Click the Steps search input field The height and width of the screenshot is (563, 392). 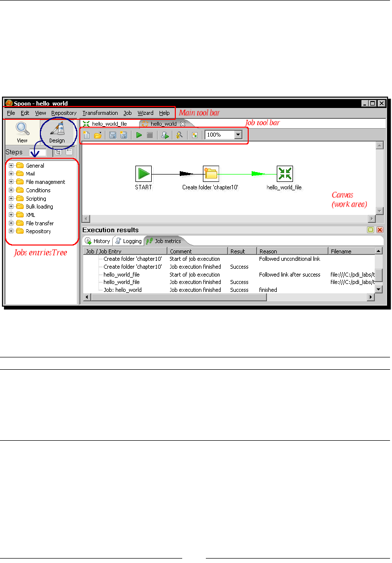coord(37,152)
